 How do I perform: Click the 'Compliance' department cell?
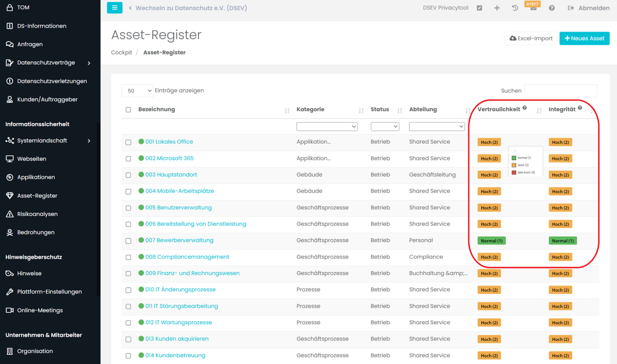click(426, 257)
